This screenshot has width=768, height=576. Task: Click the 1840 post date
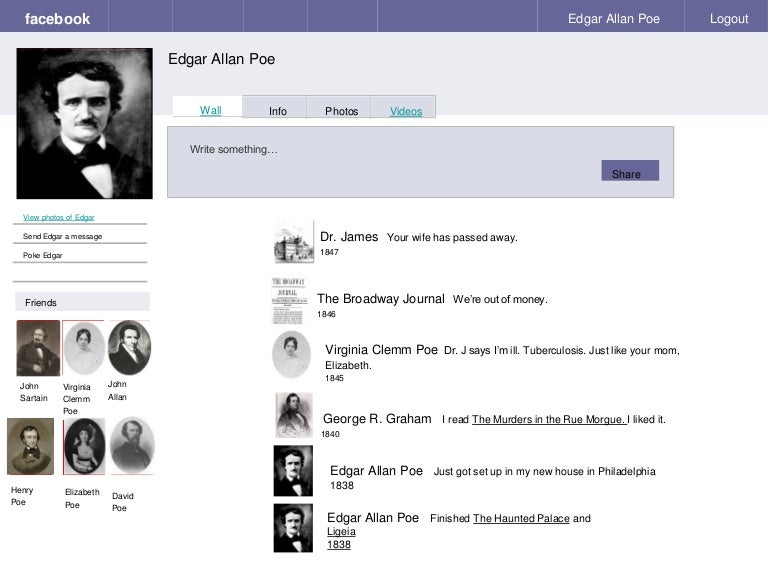(330, 434)
